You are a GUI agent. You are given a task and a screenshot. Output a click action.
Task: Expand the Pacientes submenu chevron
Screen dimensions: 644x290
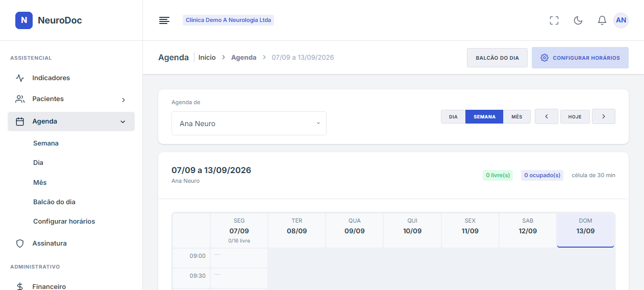[x=123, y=100]
